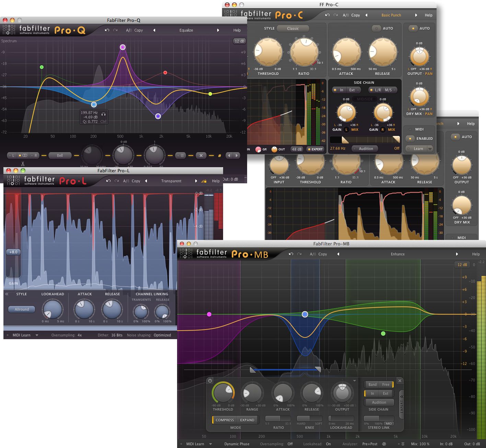Click Copy in Pro-Q A/B section

(x=138, y=30)
